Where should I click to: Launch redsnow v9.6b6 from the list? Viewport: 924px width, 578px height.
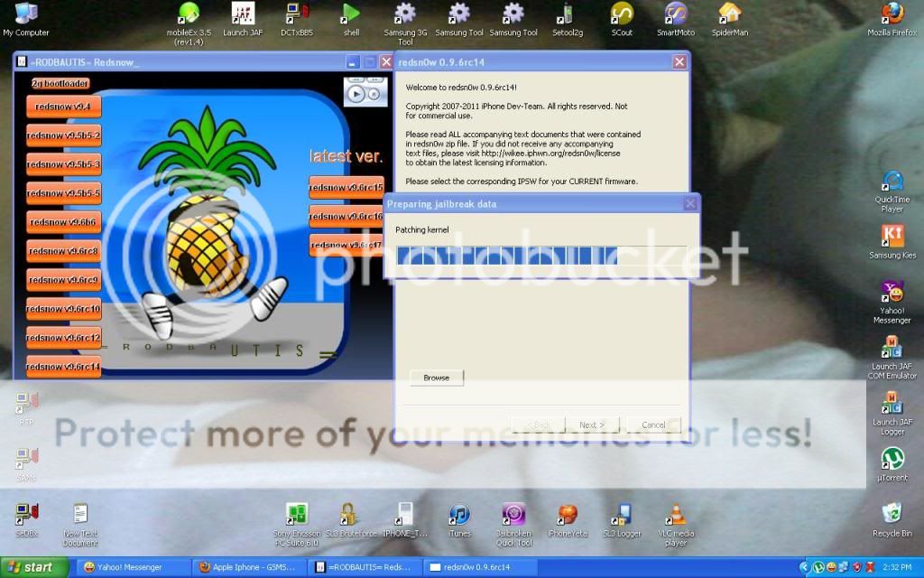[x=63, y=222]
